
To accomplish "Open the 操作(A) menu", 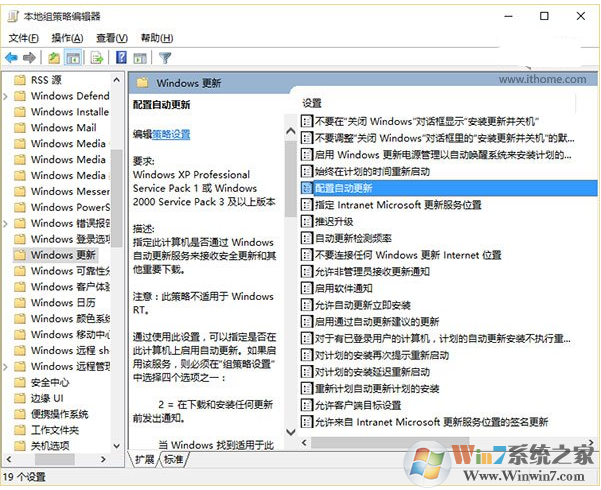I will pyautogui.click(x=67, y=38).
